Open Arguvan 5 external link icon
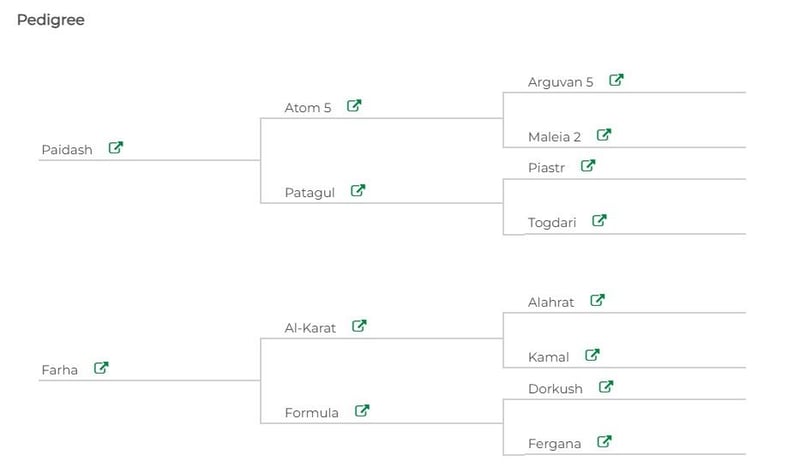800x473 pixels. pos(616,81)
